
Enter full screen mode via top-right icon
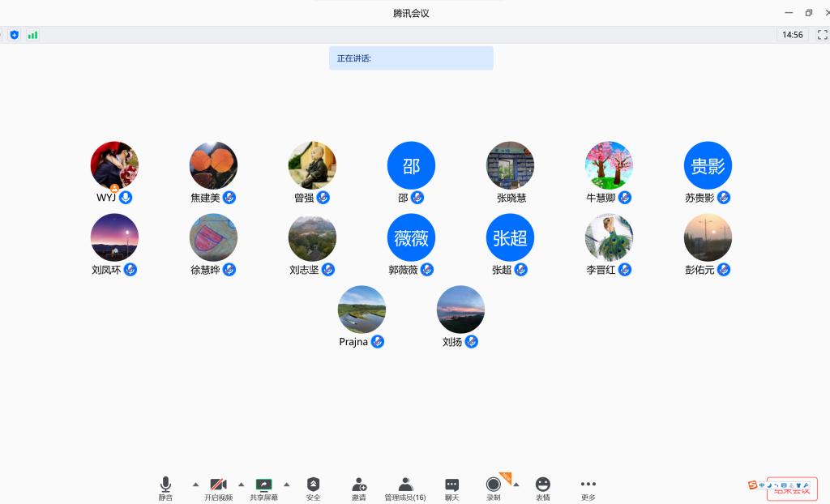822,35
